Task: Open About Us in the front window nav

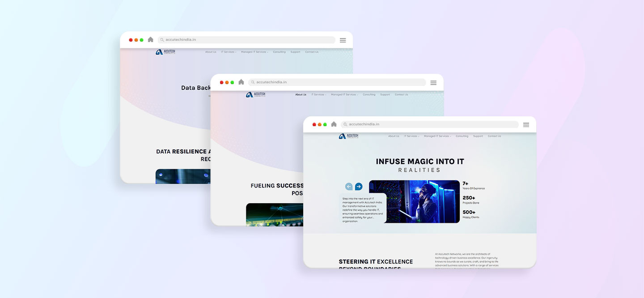Action: click(x=394, y=136)
